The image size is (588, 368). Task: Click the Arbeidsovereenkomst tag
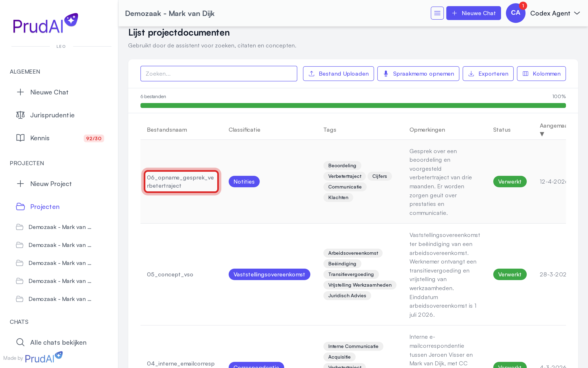click(x=353, y=253)
